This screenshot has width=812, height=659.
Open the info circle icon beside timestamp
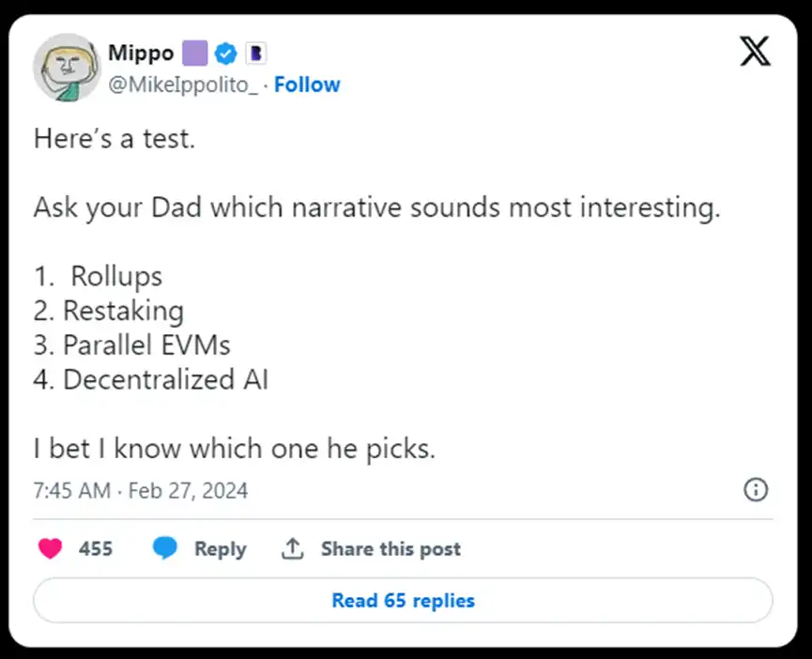[756, 490]
